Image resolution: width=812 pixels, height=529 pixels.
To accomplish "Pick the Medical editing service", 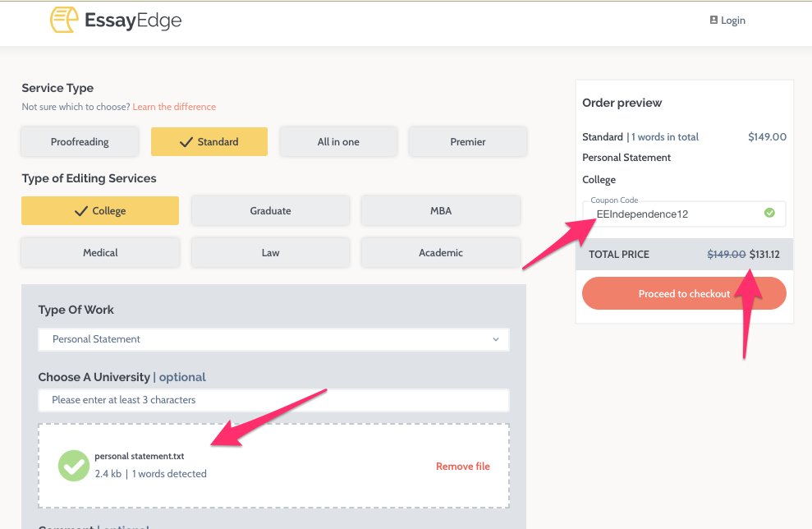I will (100, 253).
